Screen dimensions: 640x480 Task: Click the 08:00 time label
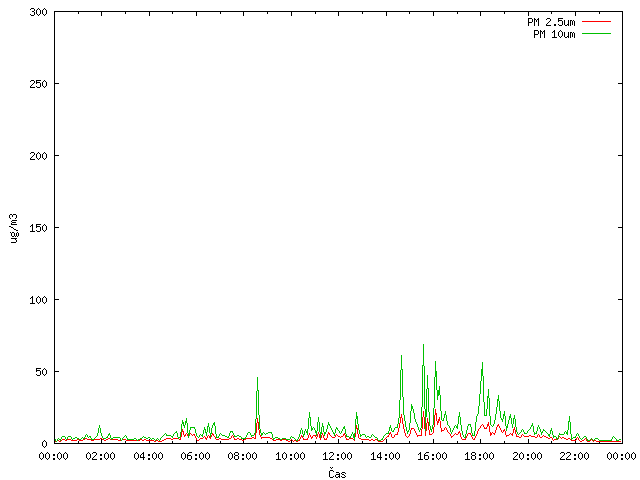pos(243,456)
